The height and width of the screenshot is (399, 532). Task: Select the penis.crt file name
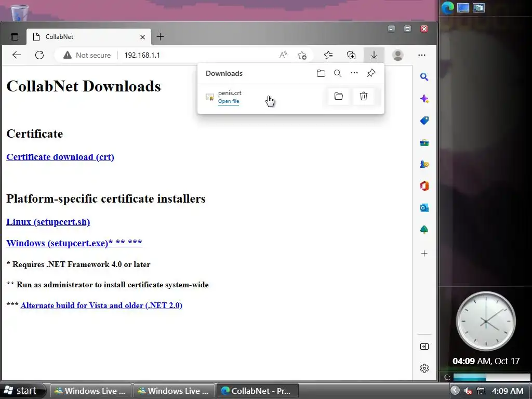(230, 93)
